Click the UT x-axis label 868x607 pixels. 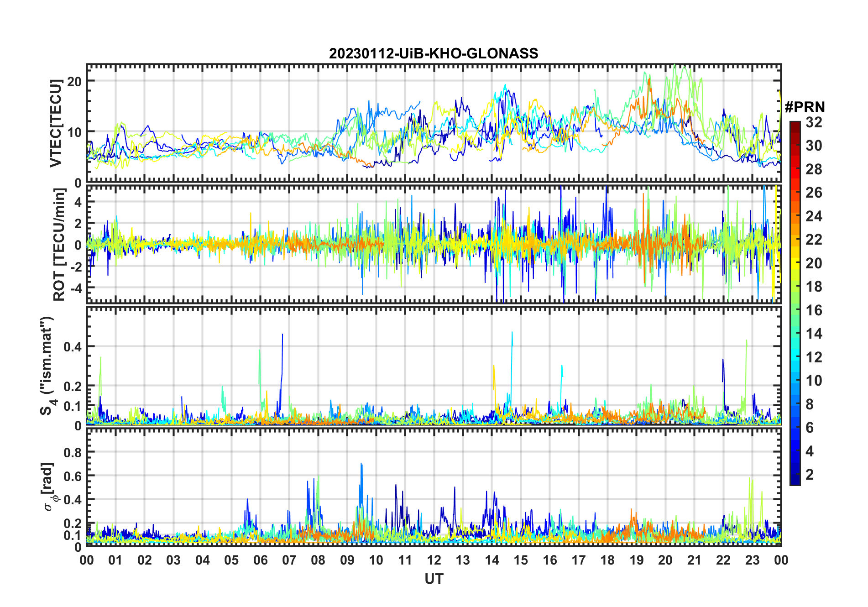tap(434, 579)
